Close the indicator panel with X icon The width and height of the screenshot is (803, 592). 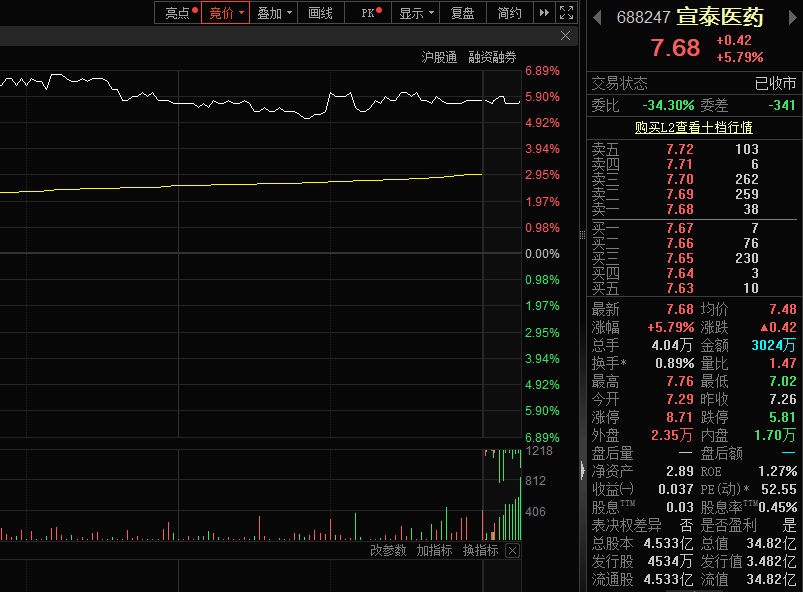pyautogui.click(x=513, y=551)
